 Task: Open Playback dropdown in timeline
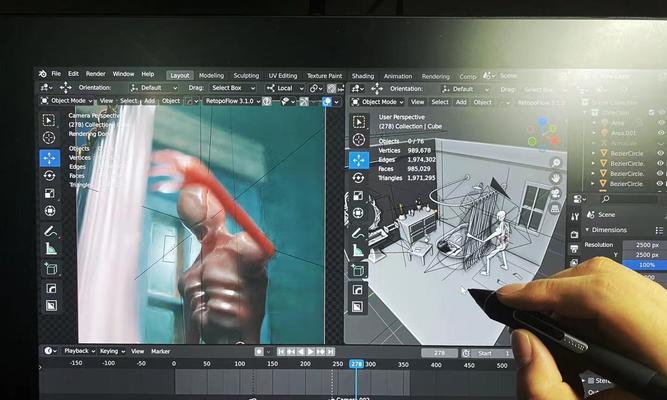(80, 351)
